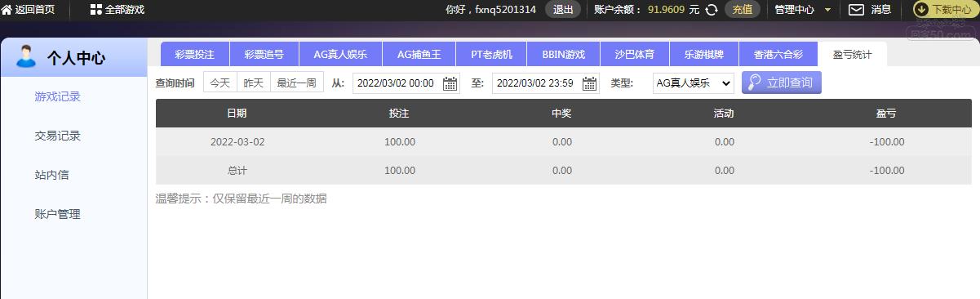Open 交易记录 in the sidebar
The image size is (980, 299).
[x=58, y=136]
